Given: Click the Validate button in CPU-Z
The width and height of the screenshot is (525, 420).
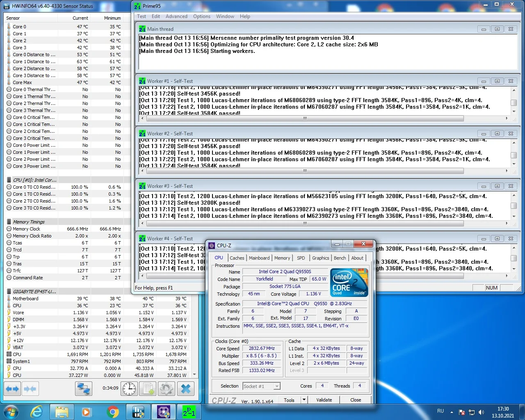Looking at the screenshot, I should [324, 400].
